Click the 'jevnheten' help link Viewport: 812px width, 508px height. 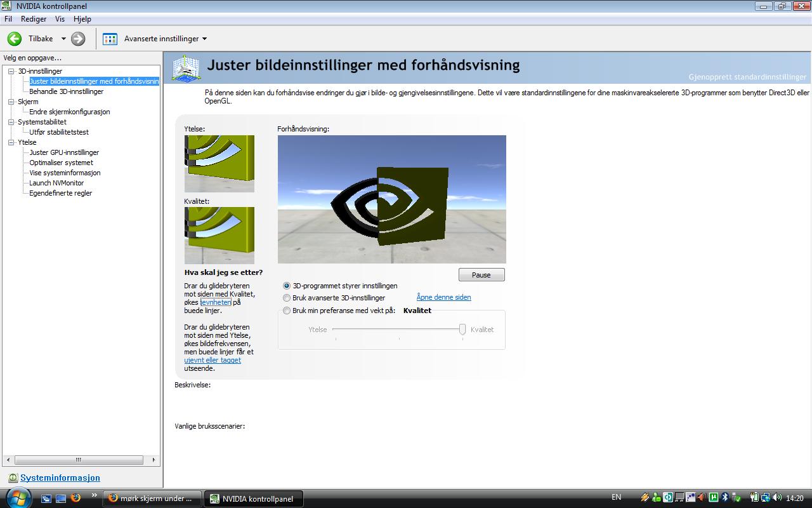click(216, 302)
